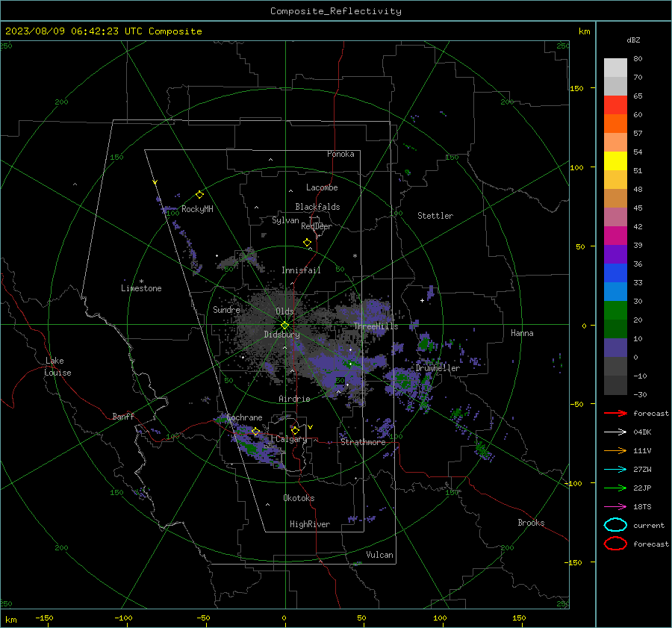This screenshot has width=672, height=628.
Task: Click the yellow V marker right of Calgary diamond
Action: click(311, 427)
